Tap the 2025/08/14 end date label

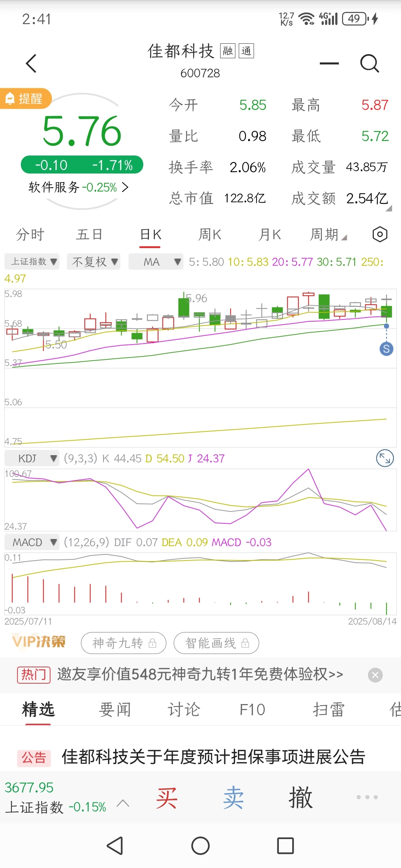(x=372, y=621)
